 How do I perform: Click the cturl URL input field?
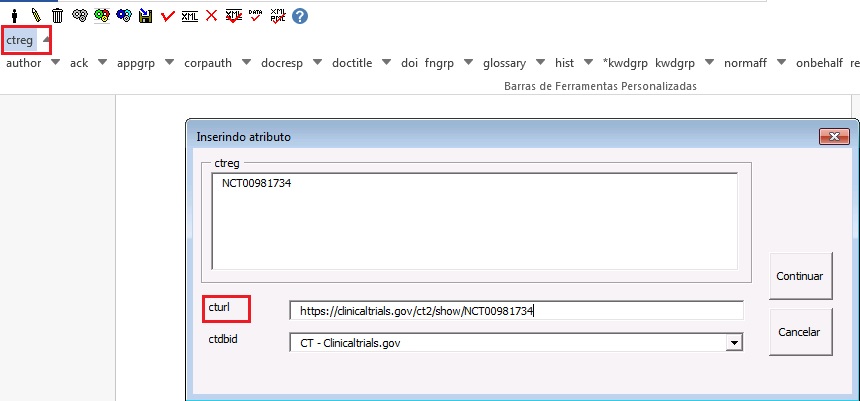tap(515, 311)
